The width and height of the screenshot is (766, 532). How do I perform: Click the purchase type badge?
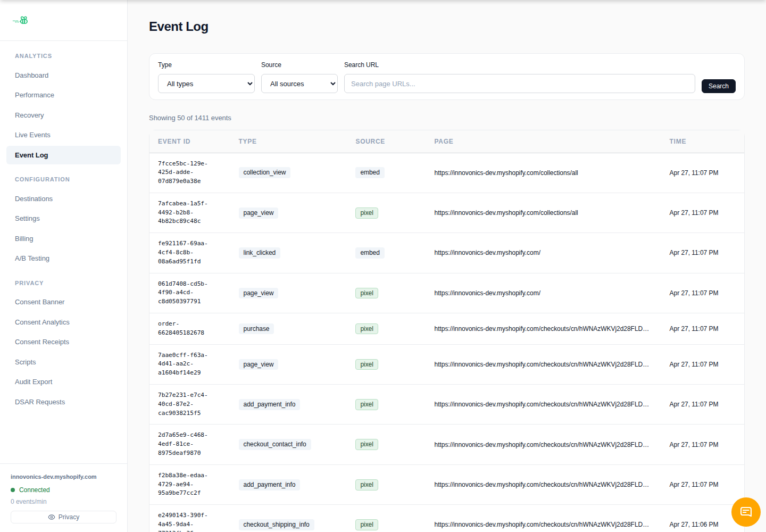(x=256, y=329)
